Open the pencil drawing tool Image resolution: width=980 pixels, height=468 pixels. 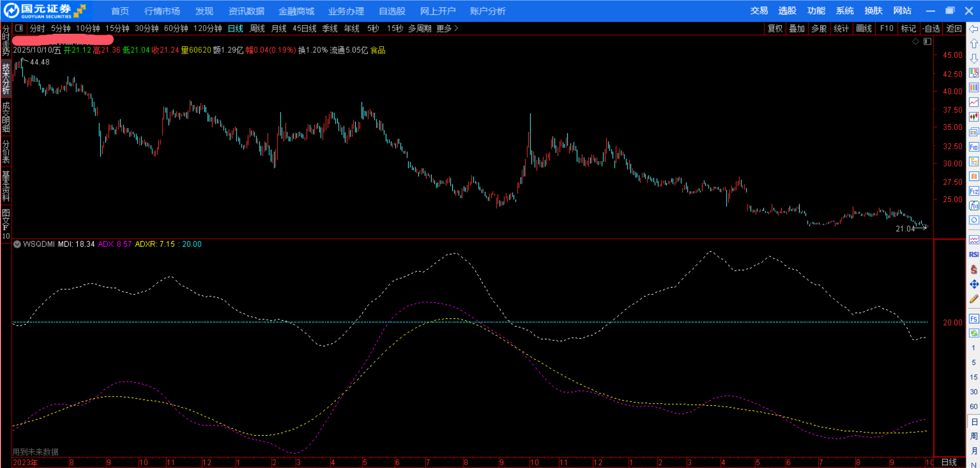pyautogui.click(x=973, y=299)
